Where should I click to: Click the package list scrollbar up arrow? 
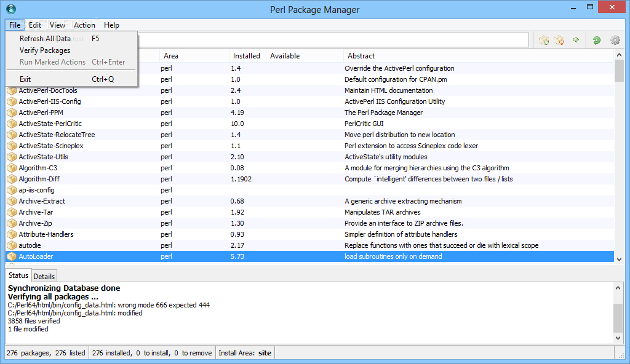[619, 55]
